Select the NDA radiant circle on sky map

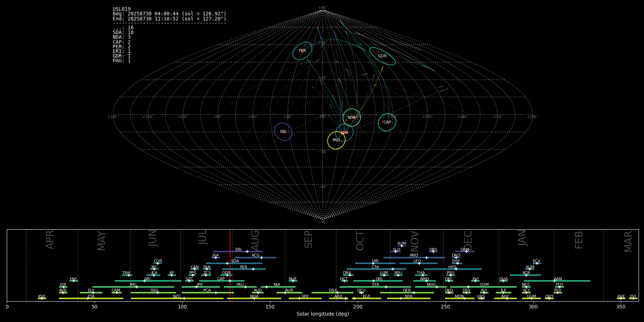352,118
